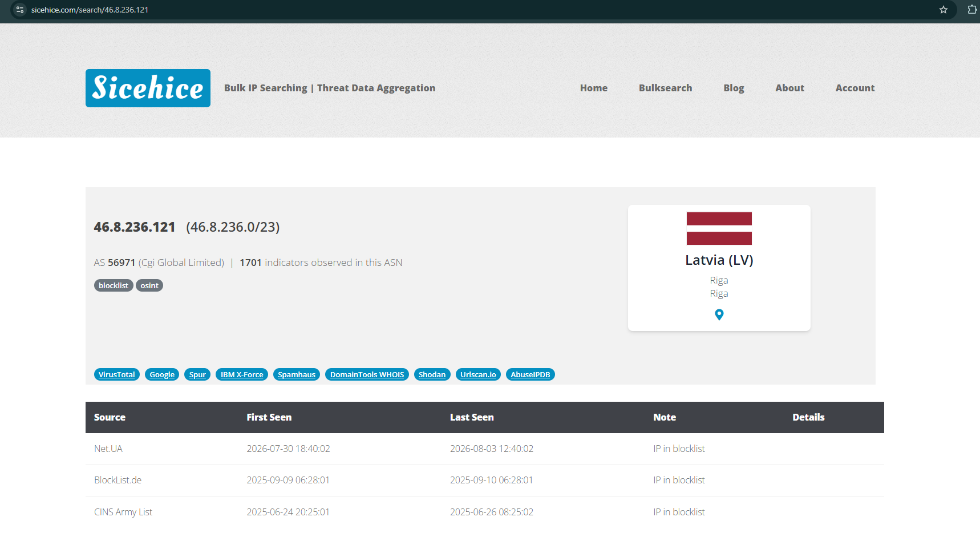Bookmark this page with the star icon
The image size is (980, 537).
click(943, 10)
